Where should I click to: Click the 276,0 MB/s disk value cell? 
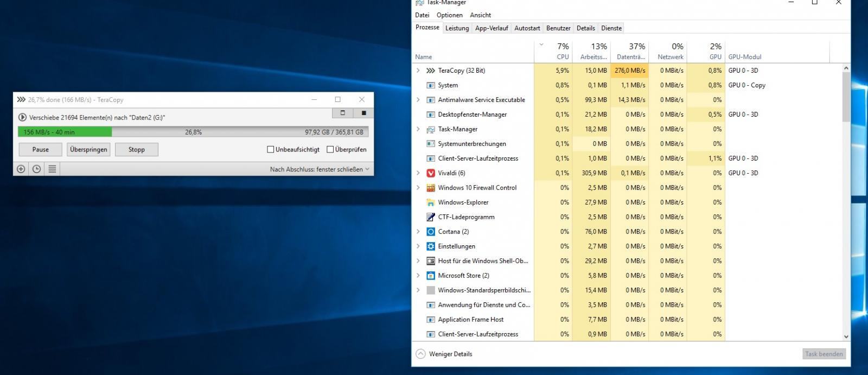click(x=629, y=71)
